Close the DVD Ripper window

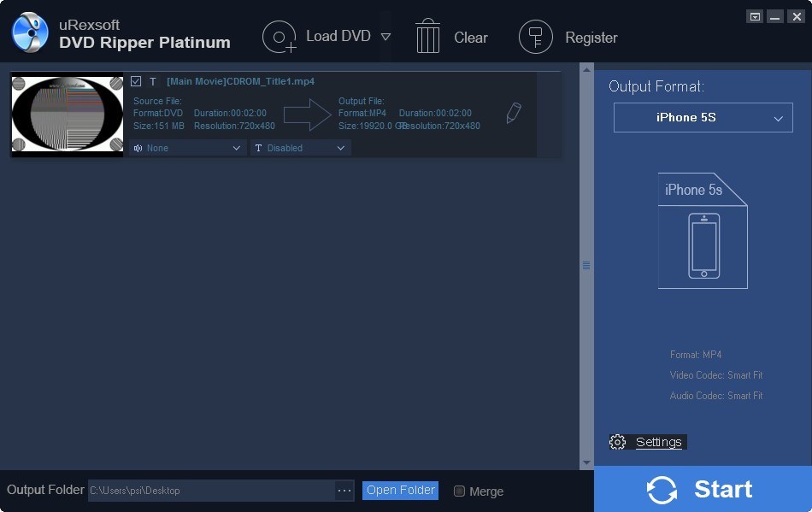click(x=797, y=16)
